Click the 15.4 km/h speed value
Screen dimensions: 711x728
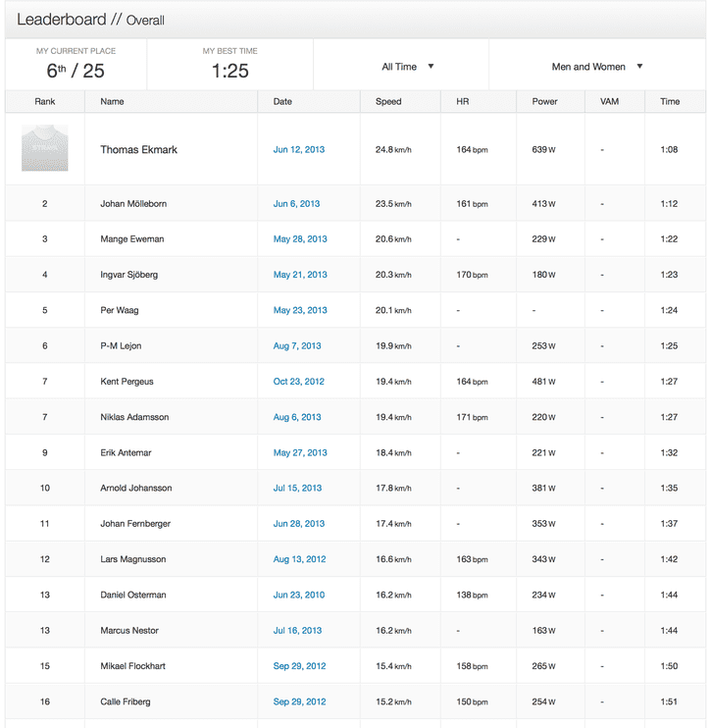coord(393,666)
